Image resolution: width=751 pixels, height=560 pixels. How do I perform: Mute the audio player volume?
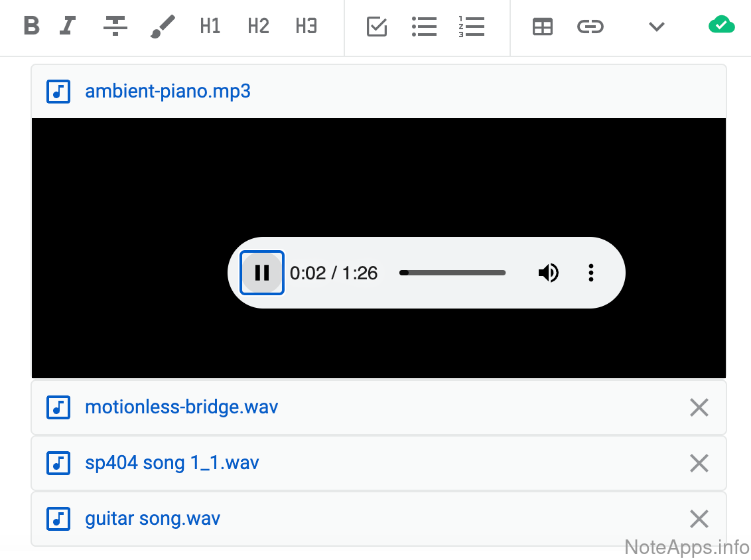[x=548, y=273]
